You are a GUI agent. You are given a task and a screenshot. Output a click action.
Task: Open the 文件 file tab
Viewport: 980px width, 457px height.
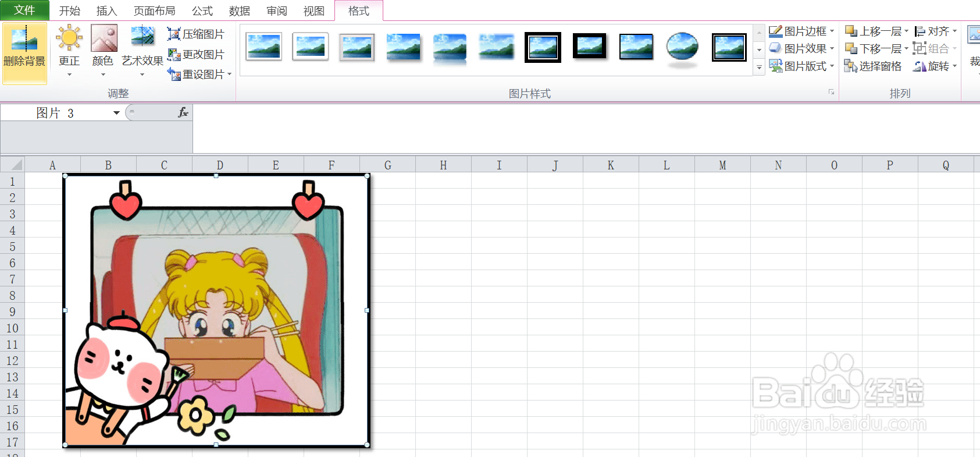24,10
